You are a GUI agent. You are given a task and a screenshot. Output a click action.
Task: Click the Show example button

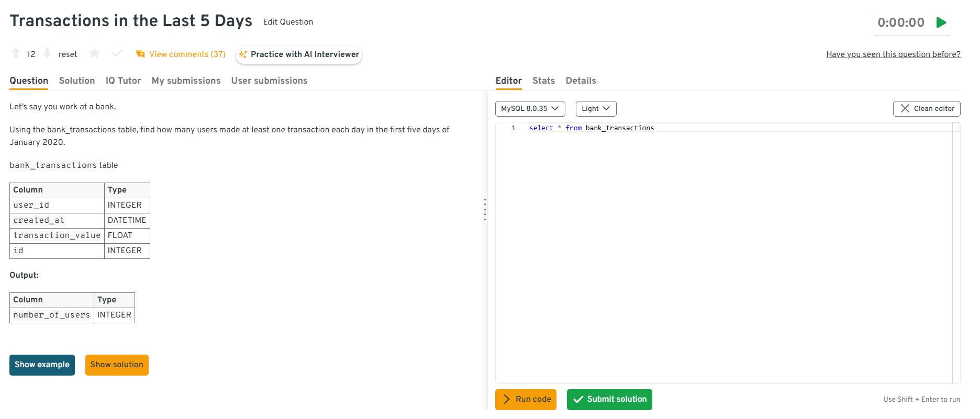pos(42,365)
